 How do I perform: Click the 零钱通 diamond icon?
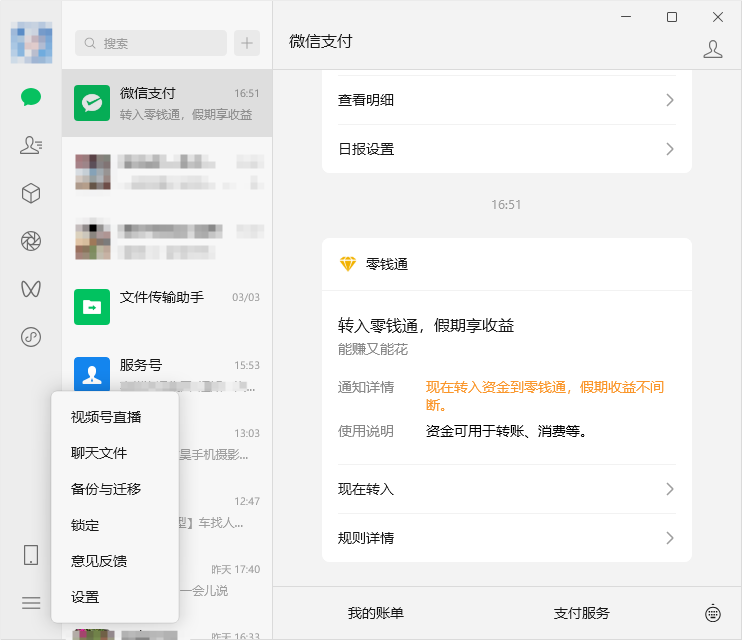(x=347, y=264)
